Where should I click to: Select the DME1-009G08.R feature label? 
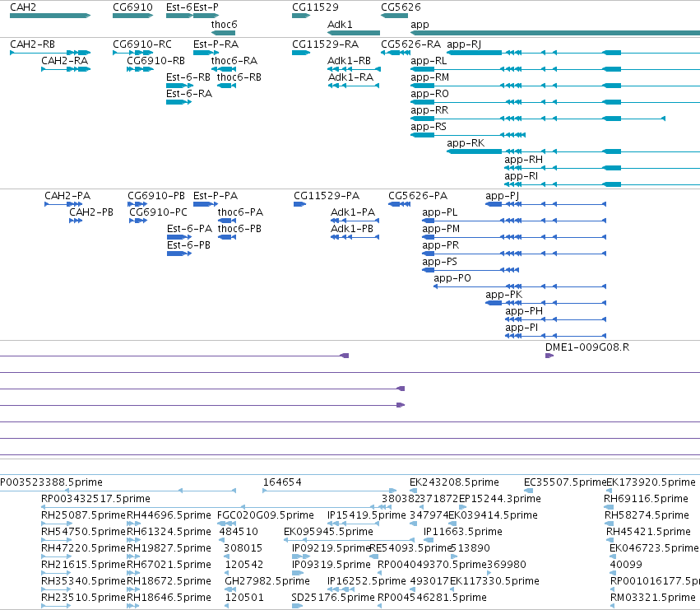click(x=587, y=347)
